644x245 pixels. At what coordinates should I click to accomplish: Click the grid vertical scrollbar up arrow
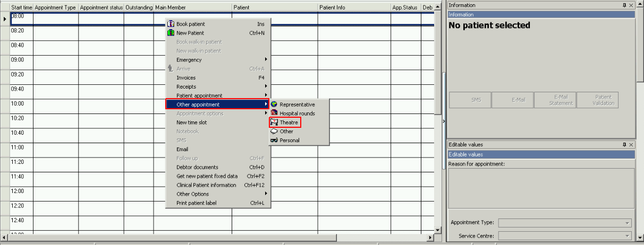(x=438, y=7)
